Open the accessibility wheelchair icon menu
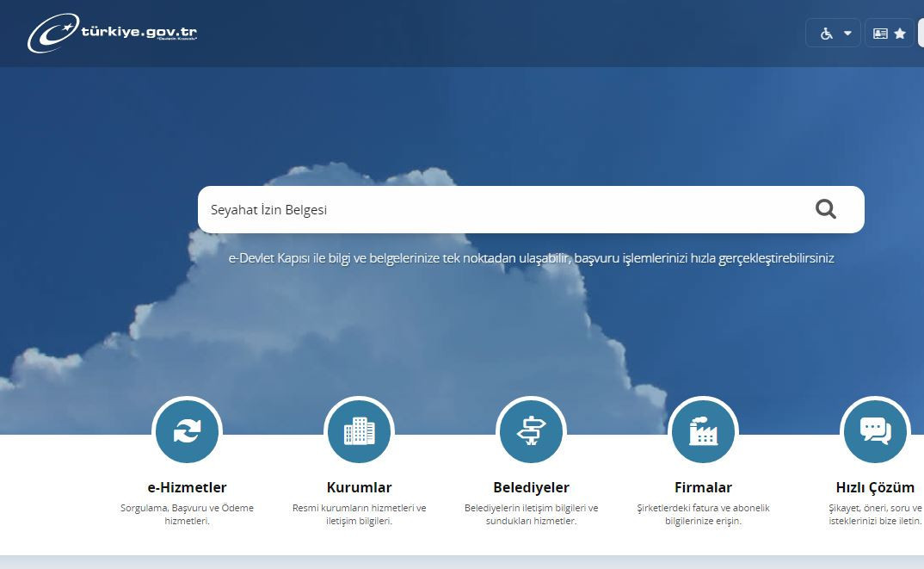Viewport: 924px width, 569px height. pyautogui.click(x=826, y=34)
